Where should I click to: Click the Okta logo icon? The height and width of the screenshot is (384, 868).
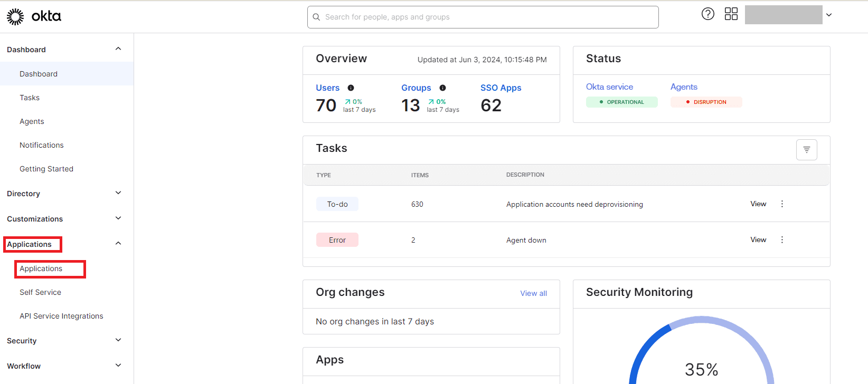pyautogui.click(x=15, y=17)
